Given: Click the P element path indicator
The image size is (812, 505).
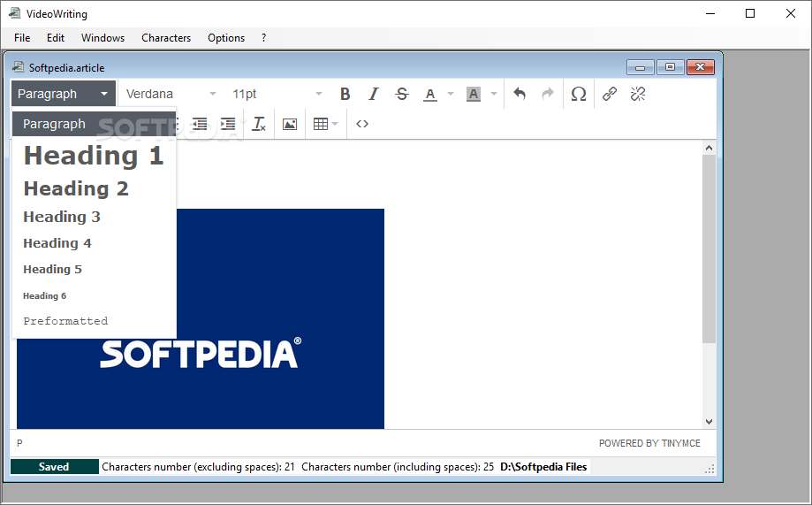Looking at the screenshot, I should coord(19,443).
